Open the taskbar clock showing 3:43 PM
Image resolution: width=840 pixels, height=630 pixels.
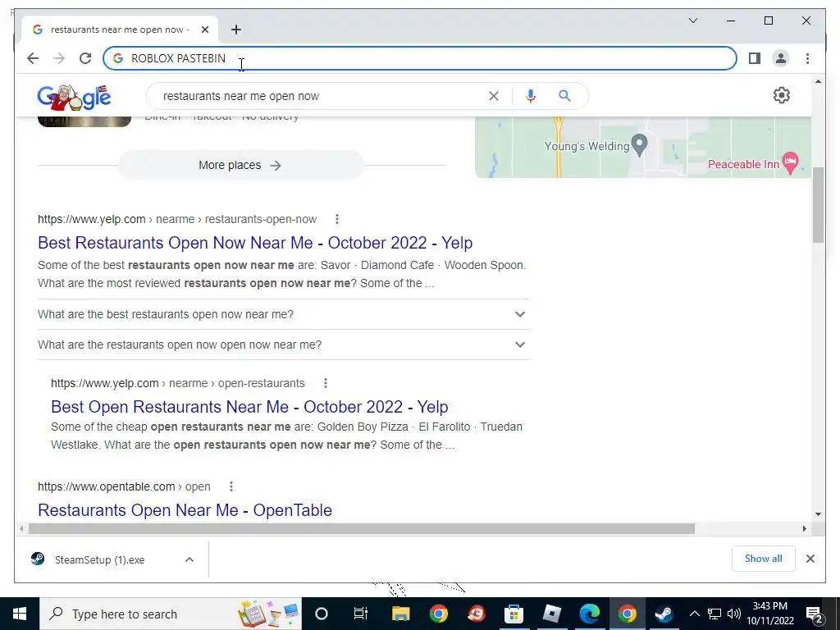[770, 614]
